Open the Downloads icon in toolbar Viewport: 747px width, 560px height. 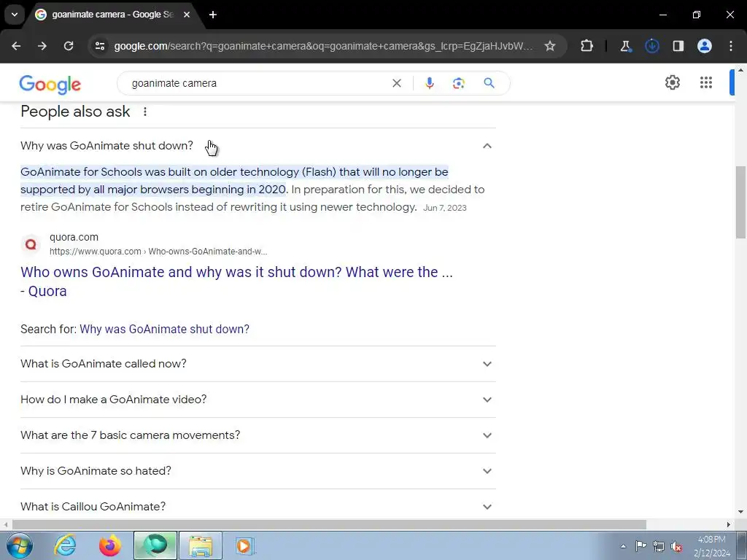click(651, 46)
